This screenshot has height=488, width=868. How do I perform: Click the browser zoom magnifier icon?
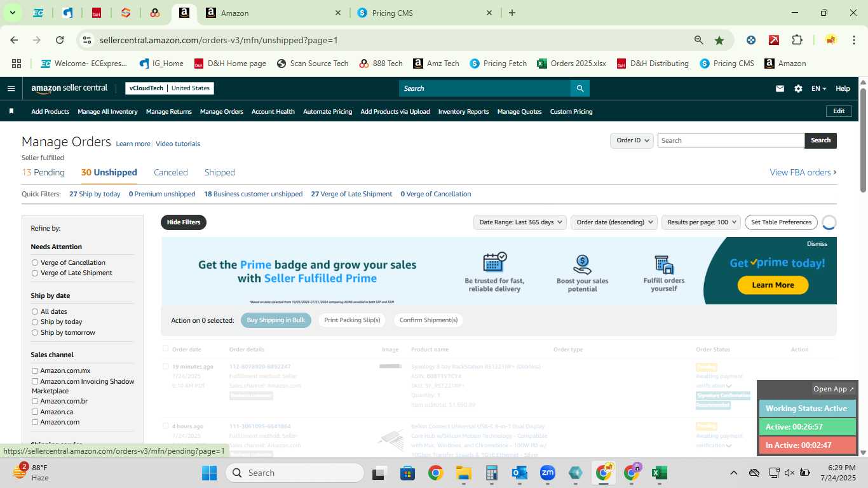click(699, 40)
